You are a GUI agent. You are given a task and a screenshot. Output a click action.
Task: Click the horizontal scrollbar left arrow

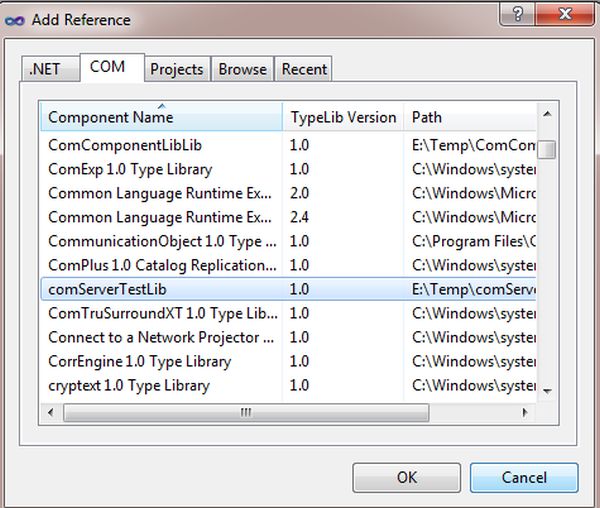pyautogui.click(x=49, y=412)
